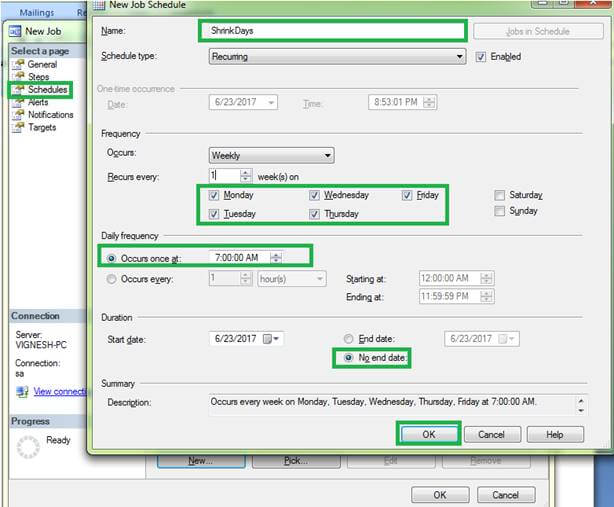Viewport: 614px width, 507px height.
Task: Click OK in New Job Schedule dialog
Action: coord(429,434)
